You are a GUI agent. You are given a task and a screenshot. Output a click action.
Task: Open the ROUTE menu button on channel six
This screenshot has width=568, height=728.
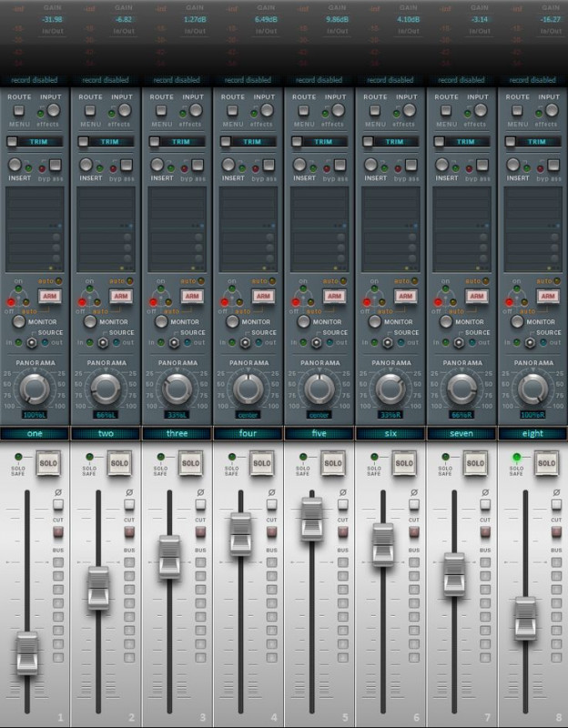tap(374, 111)
